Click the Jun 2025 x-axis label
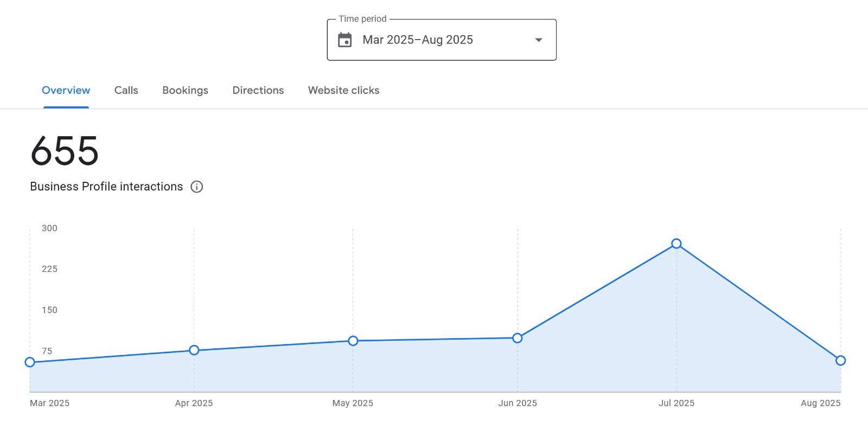The width and height of the screenshot is (868, 426). (x=518, y=403)
